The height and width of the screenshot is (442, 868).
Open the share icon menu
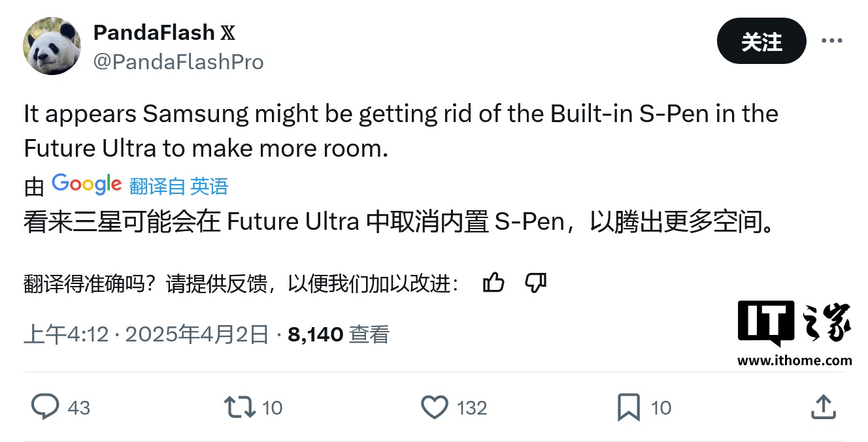tap(824, 407)
